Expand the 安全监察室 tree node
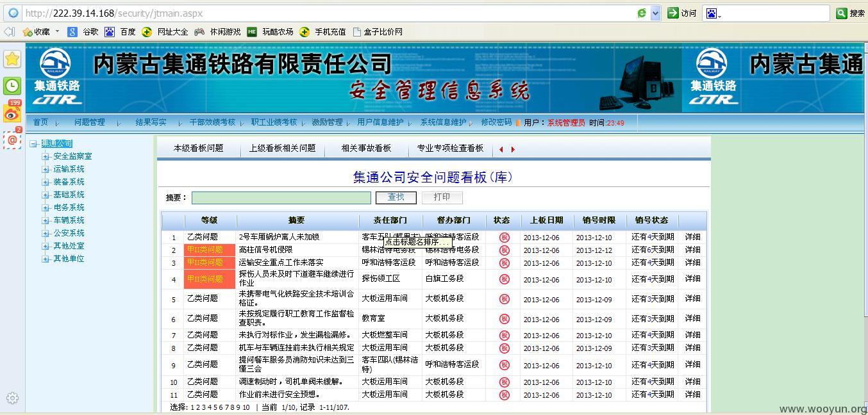 46,157
